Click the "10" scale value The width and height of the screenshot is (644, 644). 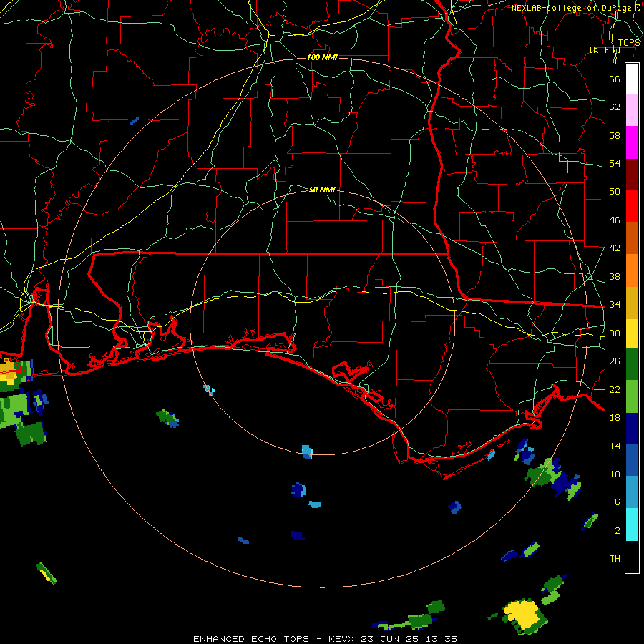pyautogui.click(x=615, y=474)
